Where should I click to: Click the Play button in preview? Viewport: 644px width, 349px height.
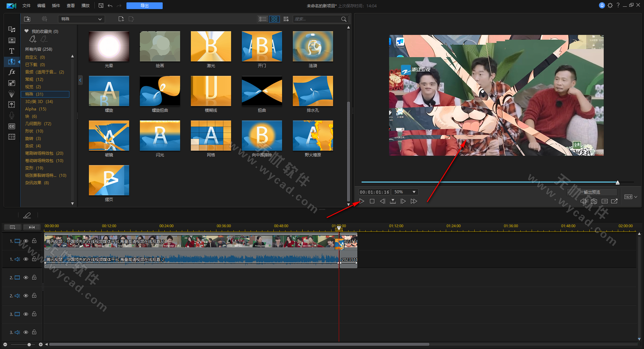362,201
